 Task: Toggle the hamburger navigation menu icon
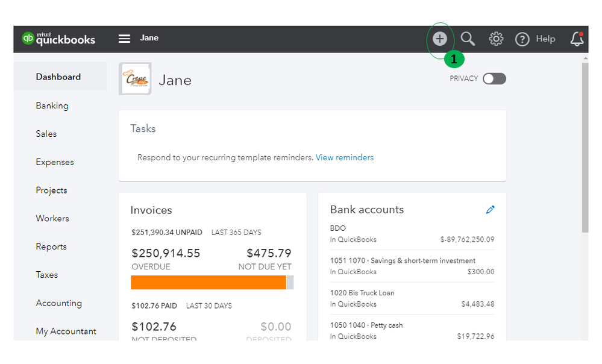coord(124,39)
